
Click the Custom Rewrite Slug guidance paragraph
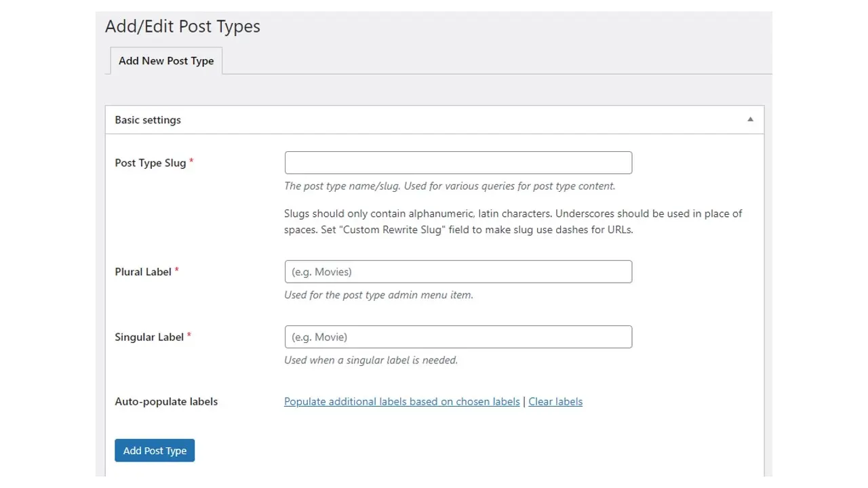(513, 222)
